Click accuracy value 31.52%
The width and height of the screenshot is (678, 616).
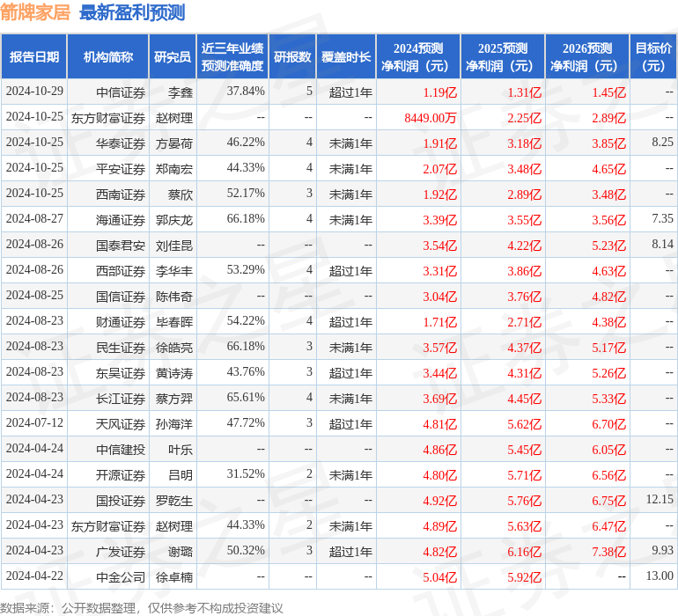(x=246, y=473)
